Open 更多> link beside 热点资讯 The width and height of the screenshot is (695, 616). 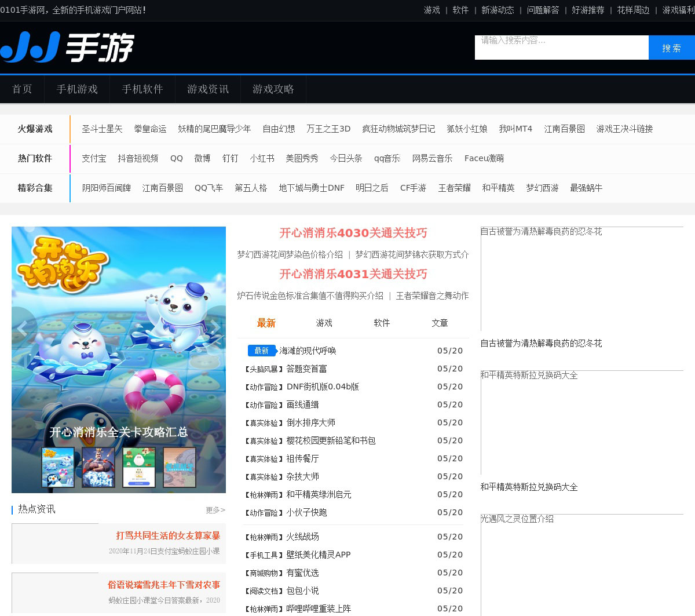pos(215,510)
